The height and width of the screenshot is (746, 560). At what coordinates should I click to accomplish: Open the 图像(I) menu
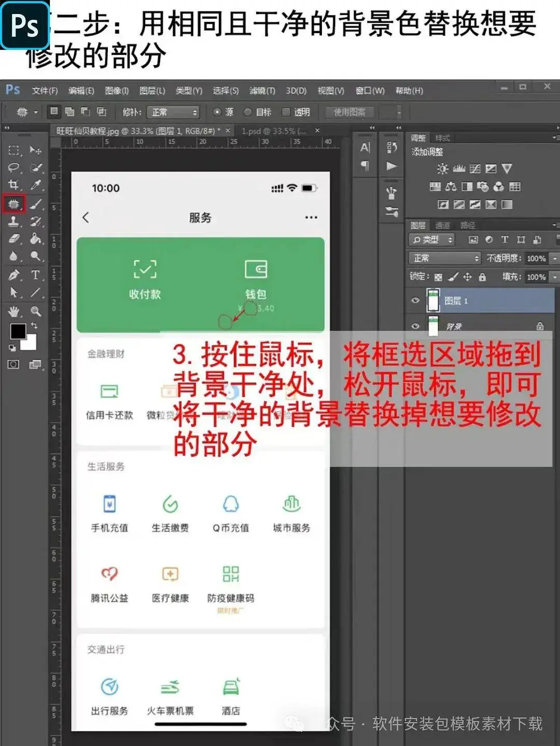coord(117,91)
